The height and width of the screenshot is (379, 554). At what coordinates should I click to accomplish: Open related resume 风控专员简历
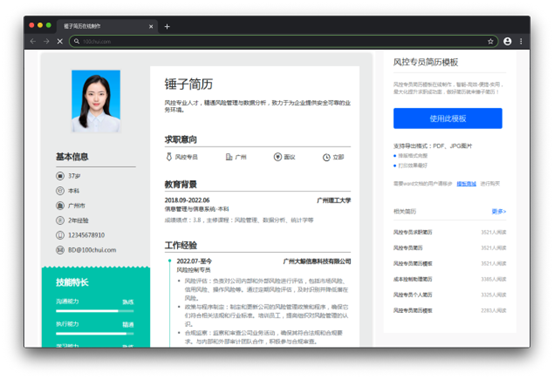408,248
